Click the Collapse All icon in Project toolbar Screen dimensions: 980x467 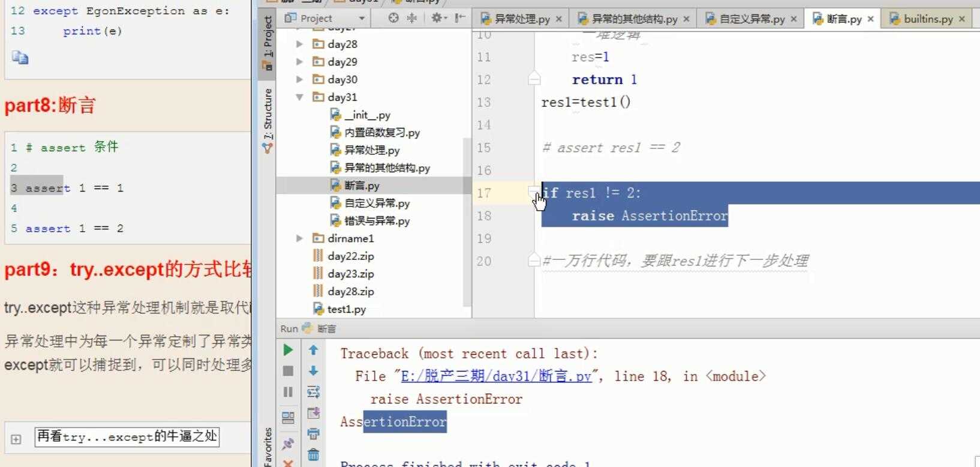click(x=412, y=18)
